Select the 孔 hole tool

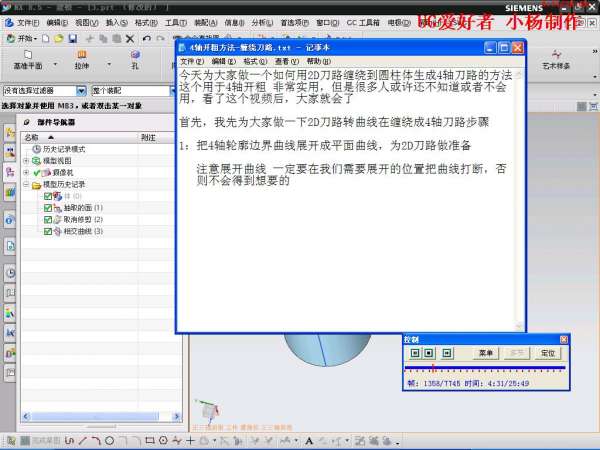pyautogui.click(x=135, y=60)
